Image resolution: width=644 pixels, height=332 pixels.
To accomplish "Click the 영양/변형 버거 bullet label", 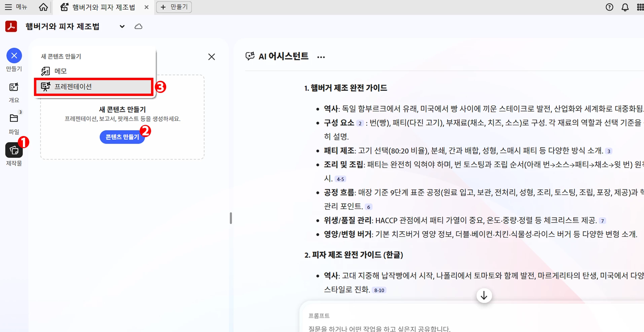I will pyautogui.click(x=348, y=234).
